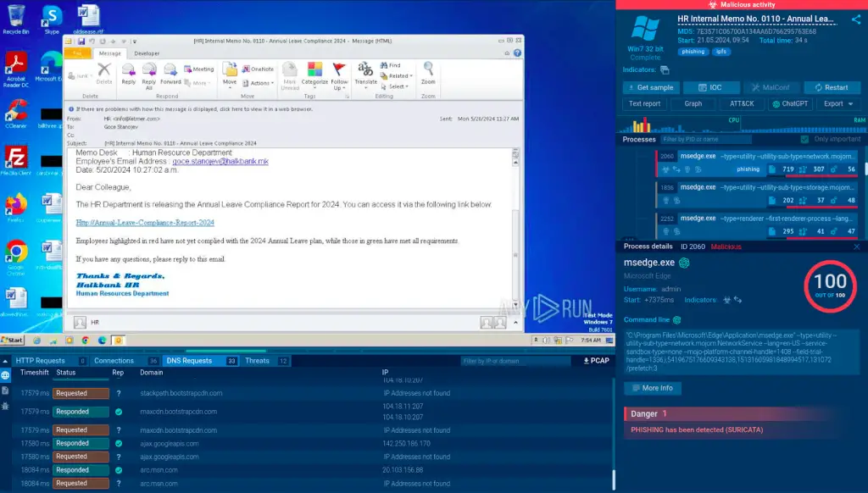Click the Filter by IP or domain field

[516, 361]
